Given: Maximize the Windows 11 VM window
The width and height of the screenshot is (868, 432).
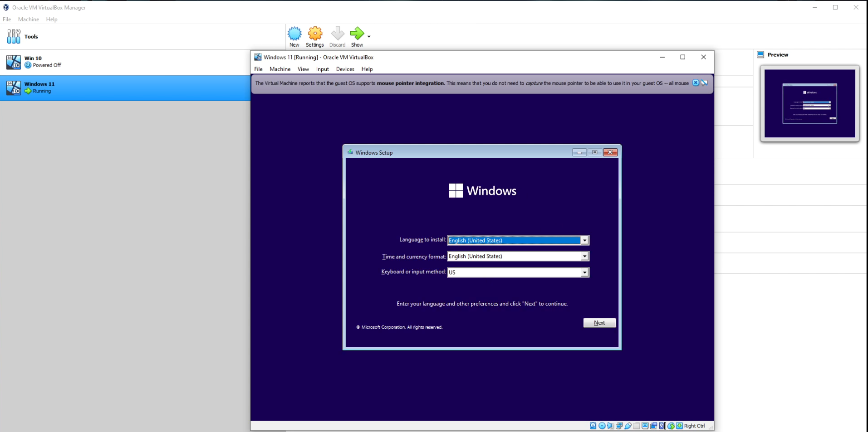Looking at the screenshot, I should pyautogui.click(x=683, y=57).
